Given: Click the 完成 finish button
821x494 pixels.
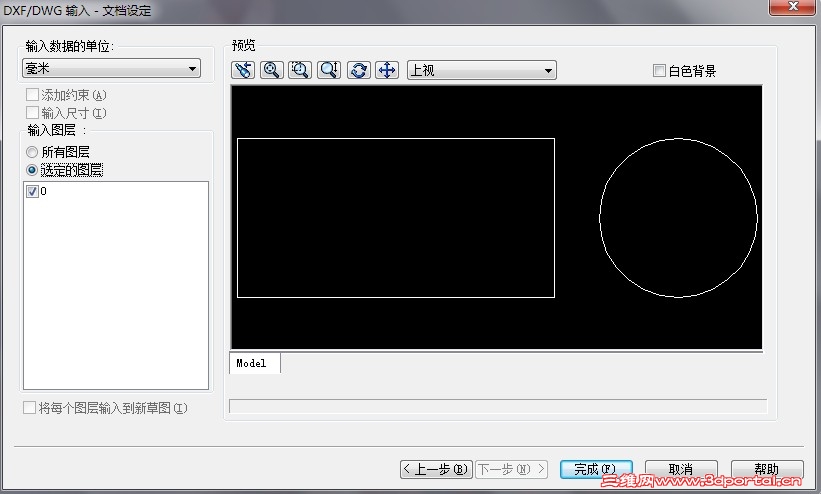Looking at the screenshot, I should click(596, 469).
